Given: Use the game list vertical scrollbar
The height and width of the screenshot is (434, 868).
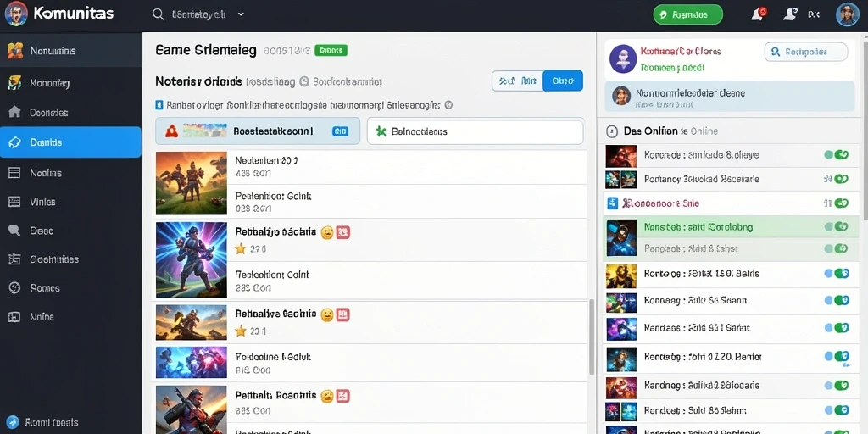Looking at the screenshot, I should pos(591,337).
